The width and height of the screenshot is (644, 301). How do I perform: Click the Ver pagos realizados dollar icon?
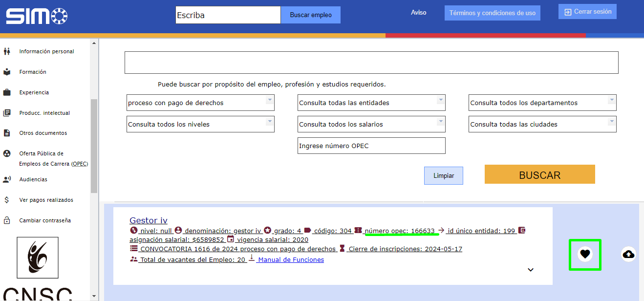point(7,200)
